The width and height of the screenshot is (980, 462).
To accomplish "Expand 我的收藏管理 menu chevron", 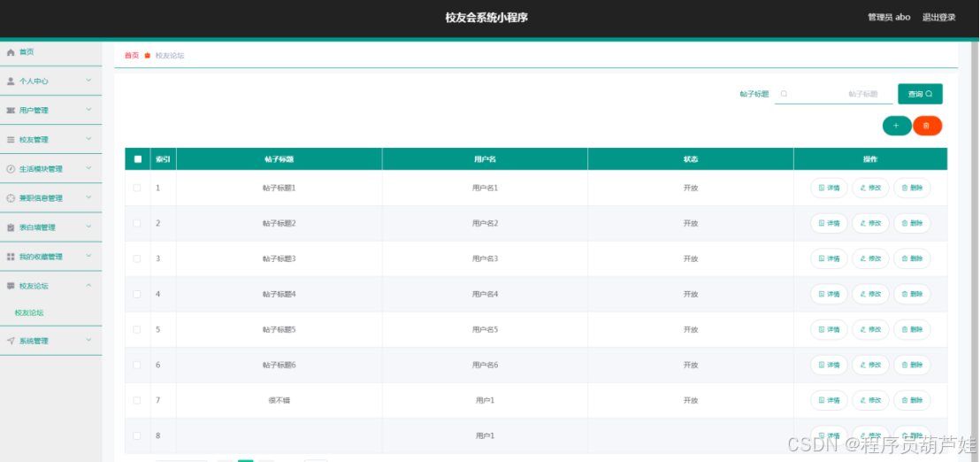I will pos(88,256).
